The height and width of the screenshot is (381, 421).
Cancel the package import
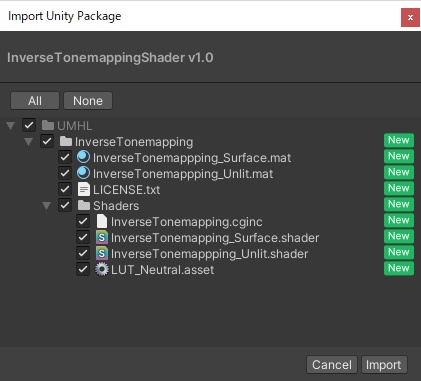(x=332, y=365)
